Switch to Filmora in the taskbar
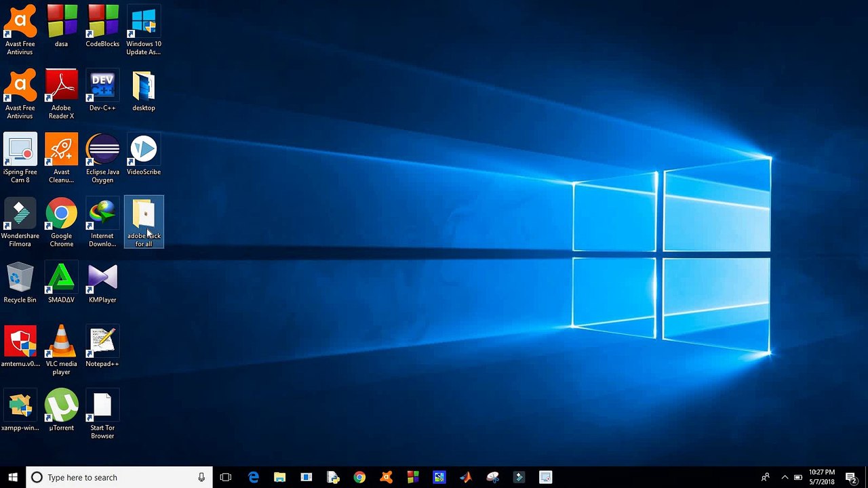 519,477
